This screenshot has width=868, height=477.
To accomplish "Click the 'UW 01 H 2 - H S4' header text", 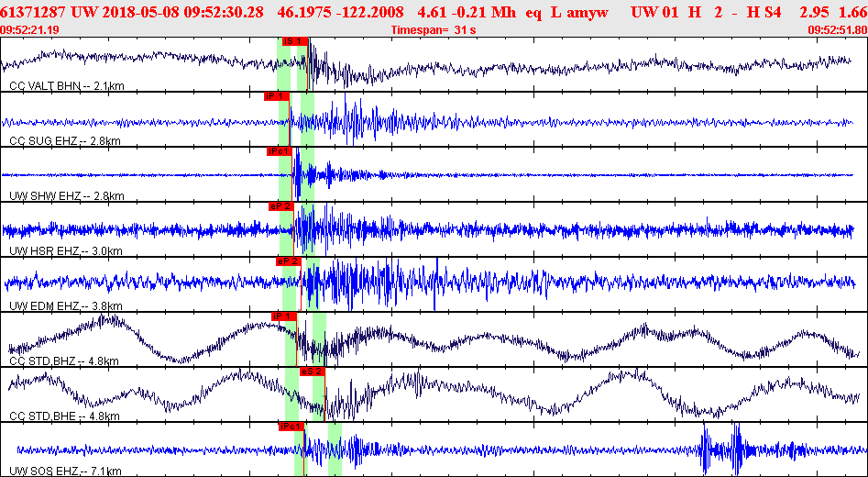I will coord(706,12).
